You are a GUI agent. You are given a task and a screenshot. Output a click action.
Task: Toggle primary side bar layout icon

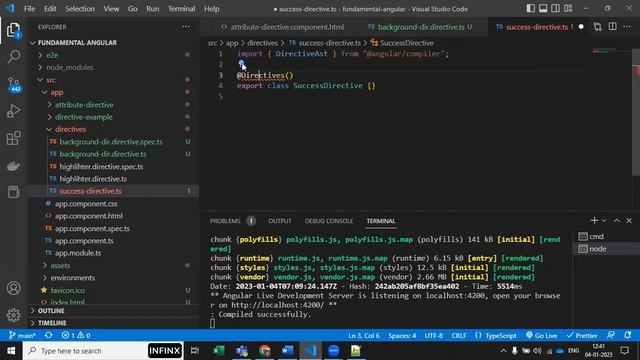[531, 9]
